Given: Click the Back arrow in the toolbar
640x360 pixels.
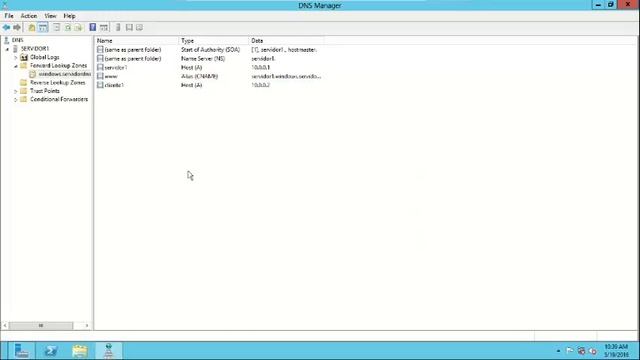Looking at the screenshot, I should pos(6,27).
